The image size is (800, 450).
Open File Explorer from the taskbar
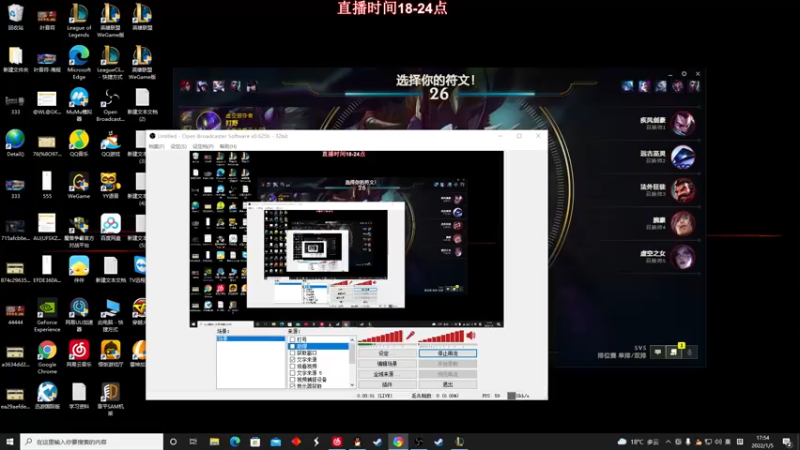[x=214, y=441]
